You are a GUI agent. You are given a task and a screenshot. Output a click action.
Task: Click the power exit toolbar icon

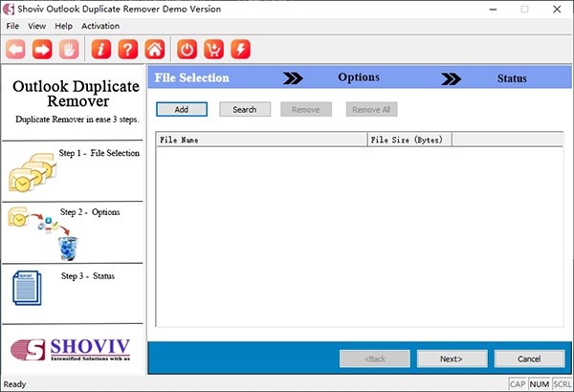tap(188, 48)
